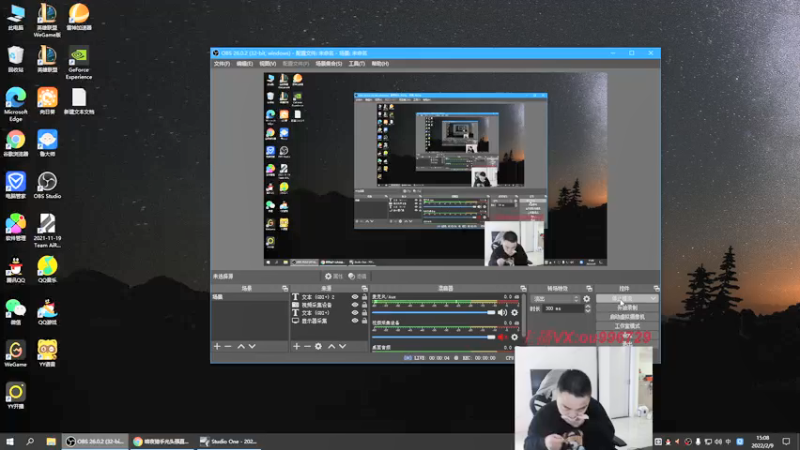Click the Studio Mode button
Screen dimensions: 800x450
tap(627, 326)
